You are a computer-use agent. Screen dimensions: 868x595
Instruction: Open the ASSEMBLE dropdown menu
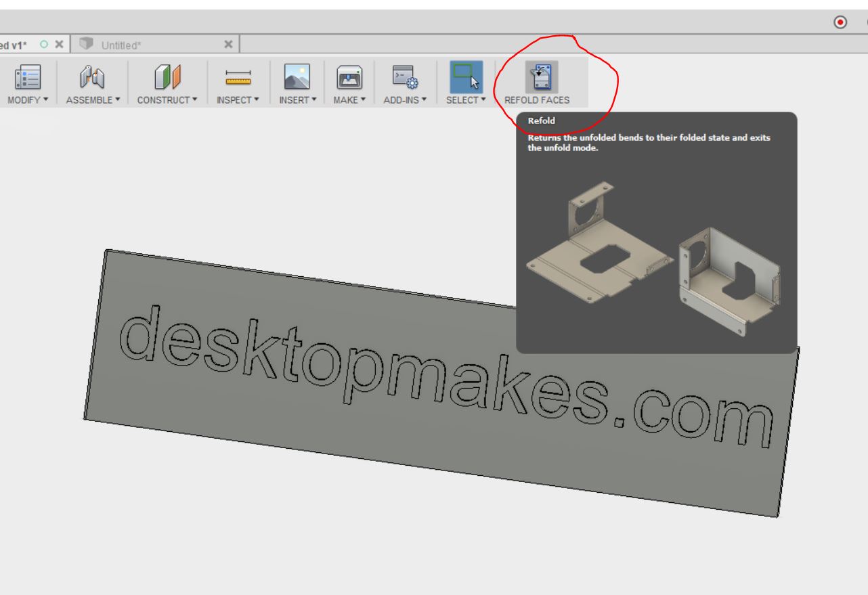[x=93, y=100]
